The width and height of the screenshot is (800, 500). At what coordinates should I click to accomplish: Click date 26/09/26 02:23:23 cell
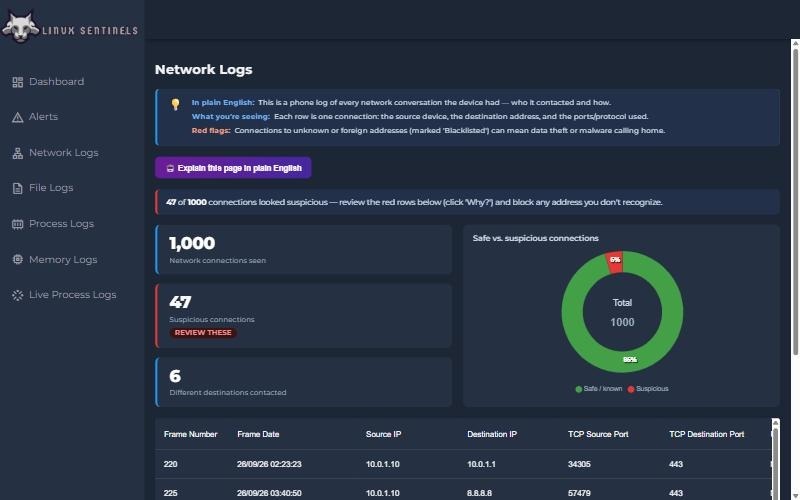point(269,464)
